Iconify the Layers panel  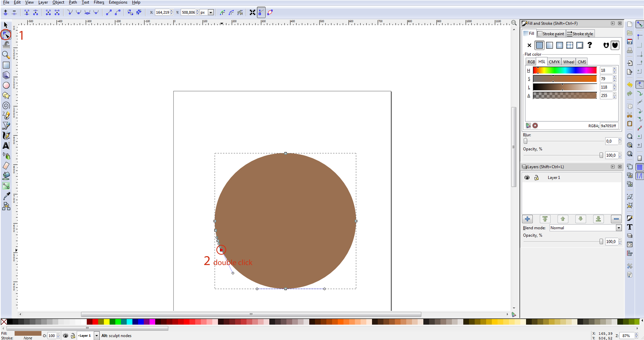tap(613, 167)
